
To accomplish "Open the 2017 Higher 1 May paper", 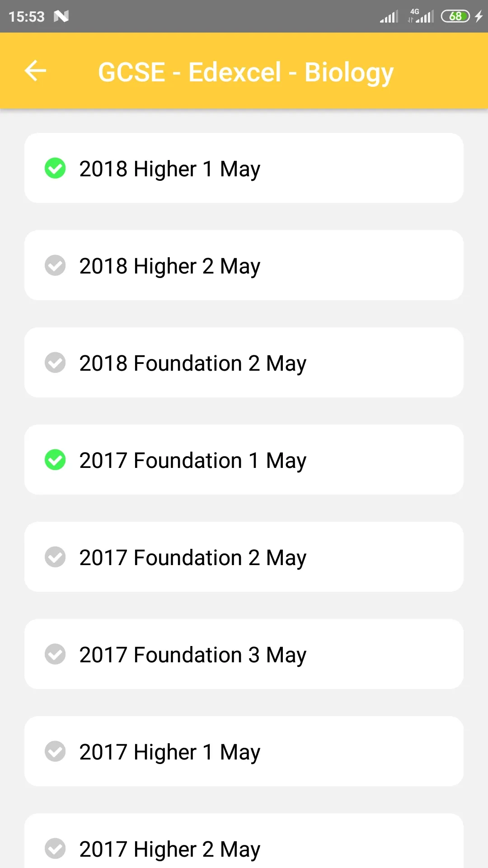I will pyautogui.click(x=244, y=751).
